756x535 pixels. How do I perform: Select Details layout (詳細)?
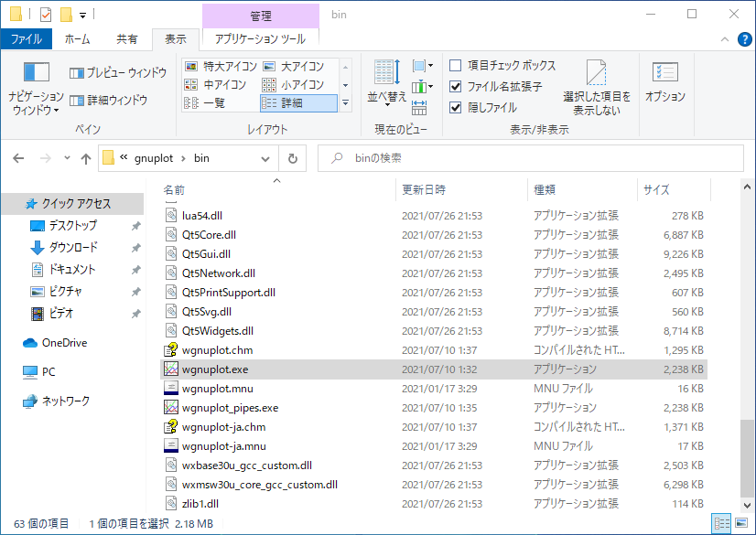[298, 103]
